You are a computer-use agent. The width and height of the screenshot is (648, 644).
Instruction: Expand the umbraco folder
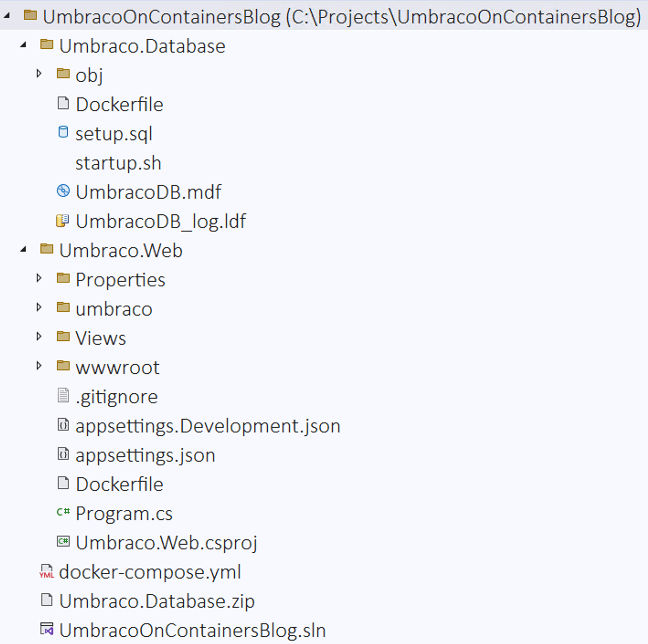(39, 307)
